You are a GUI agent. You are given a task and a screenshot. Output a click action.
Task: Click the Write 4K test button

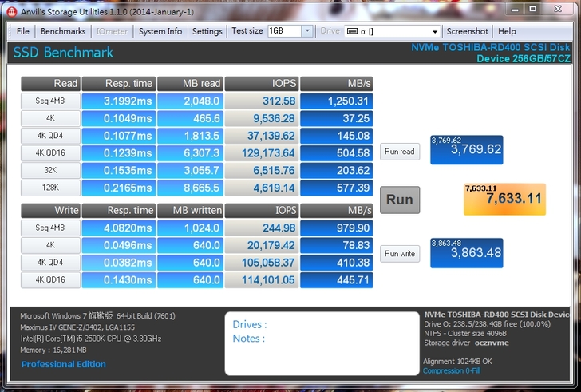tap(50, 245)
